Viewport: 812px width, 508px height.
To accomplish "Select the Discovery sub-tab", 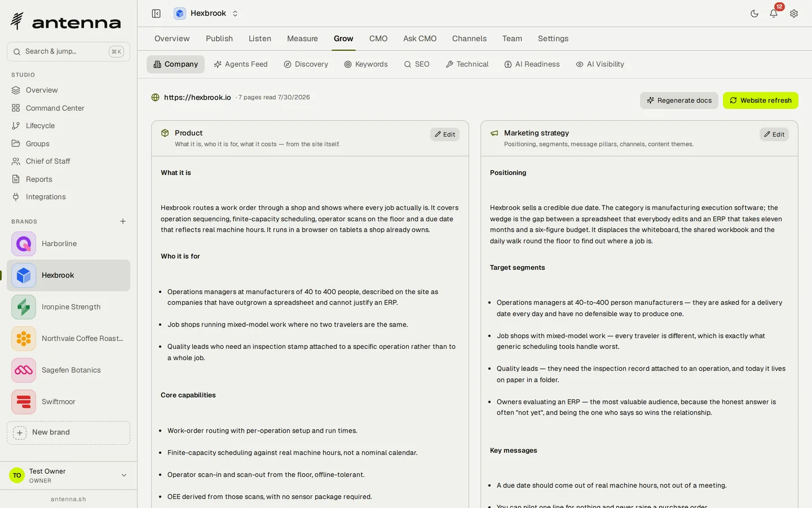I will click(306, 64).
